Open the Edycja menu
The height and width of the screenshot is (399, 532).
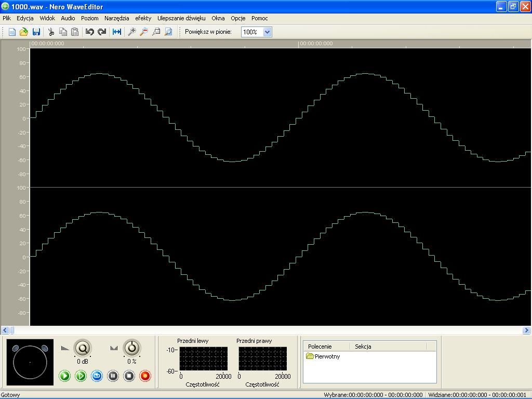point(25,18)
